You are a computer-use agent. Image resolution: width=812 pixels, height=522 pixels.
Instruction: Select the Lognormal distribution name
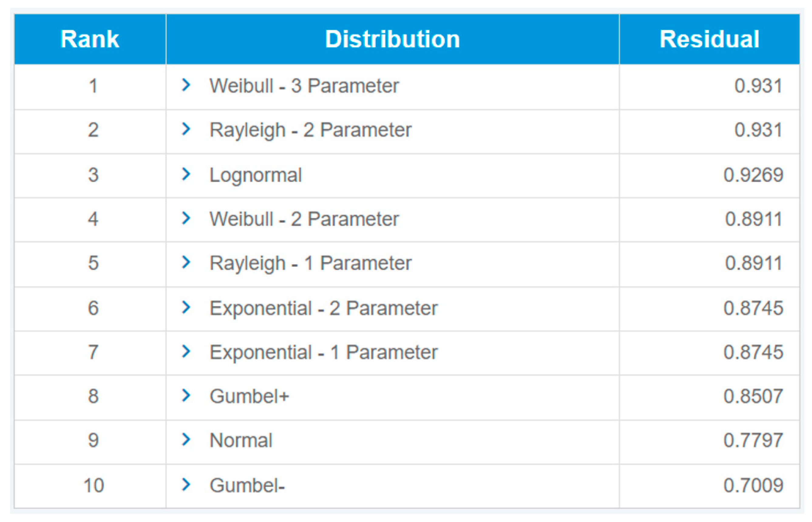pyautogui.click(x=256, y=175)
